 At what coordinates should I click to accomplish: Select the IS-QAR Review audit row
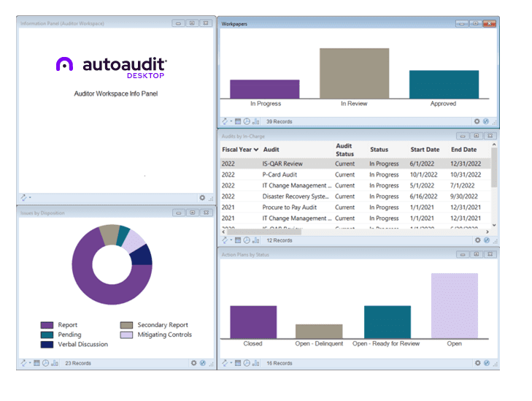[355, 164]
